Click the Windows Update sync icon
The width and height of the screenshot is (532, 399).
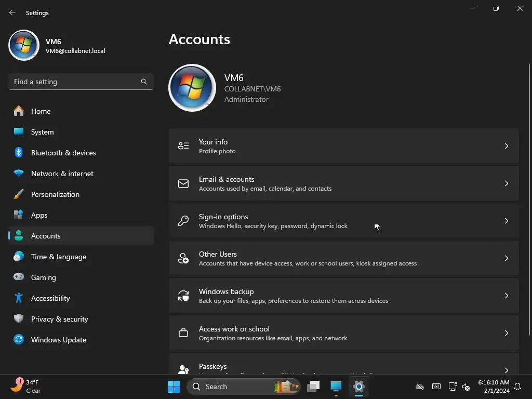coord(19,339)
